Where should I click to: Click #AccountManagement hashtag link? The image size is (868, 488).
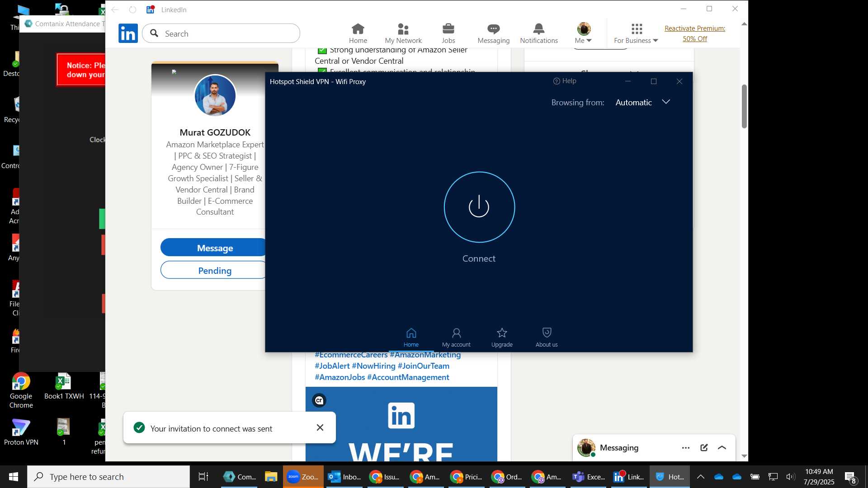click(x=408, y=377)
